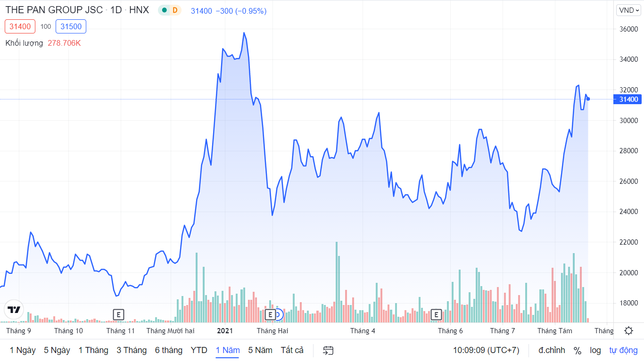Click the Khối lượng volume legend
Image resolution: width=644 pixels, height=362 pixels.
[24, 43]
